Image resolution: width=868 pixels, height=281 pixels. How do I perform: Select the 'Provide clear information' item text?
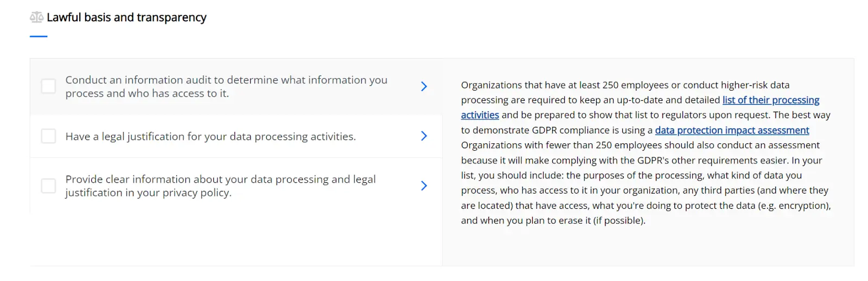(x=220, y=186)
